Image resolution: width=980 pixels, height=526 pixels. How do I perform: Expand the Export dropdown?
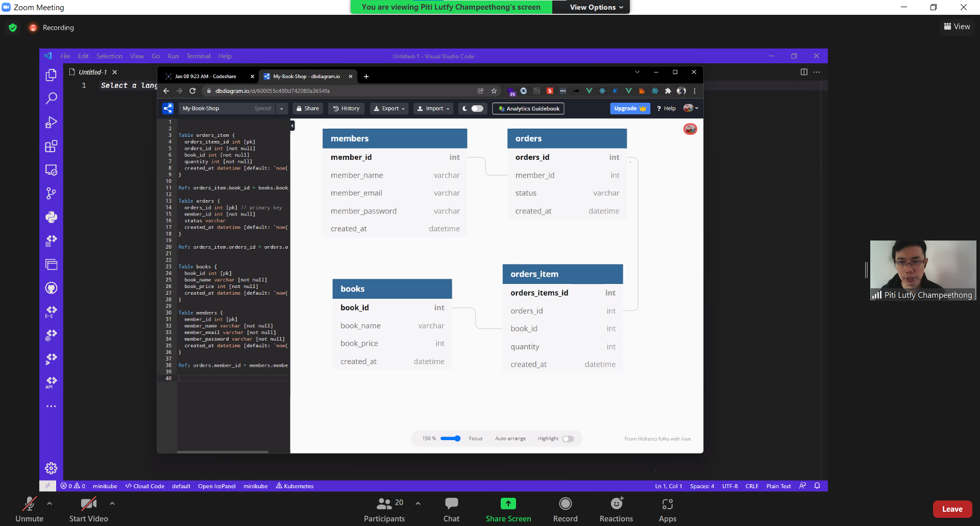(389, 108)
